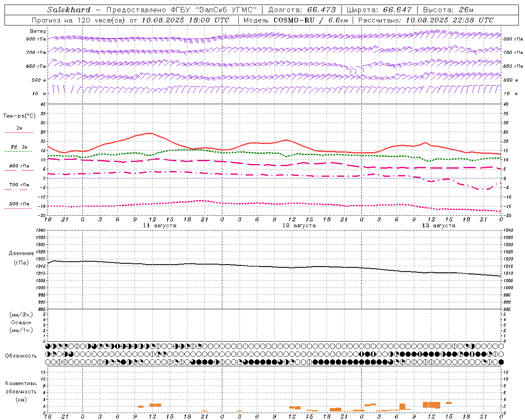Click the 850 гПа temperature legend line sample
The image size is (525, 420).
(x=18, y=171)
